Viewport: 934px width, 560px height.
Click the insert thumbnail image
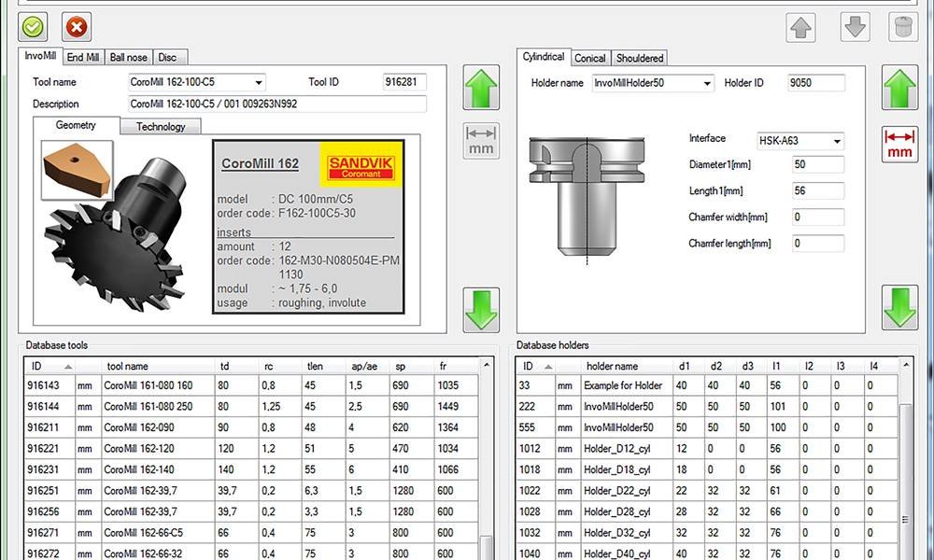(77, 170)
